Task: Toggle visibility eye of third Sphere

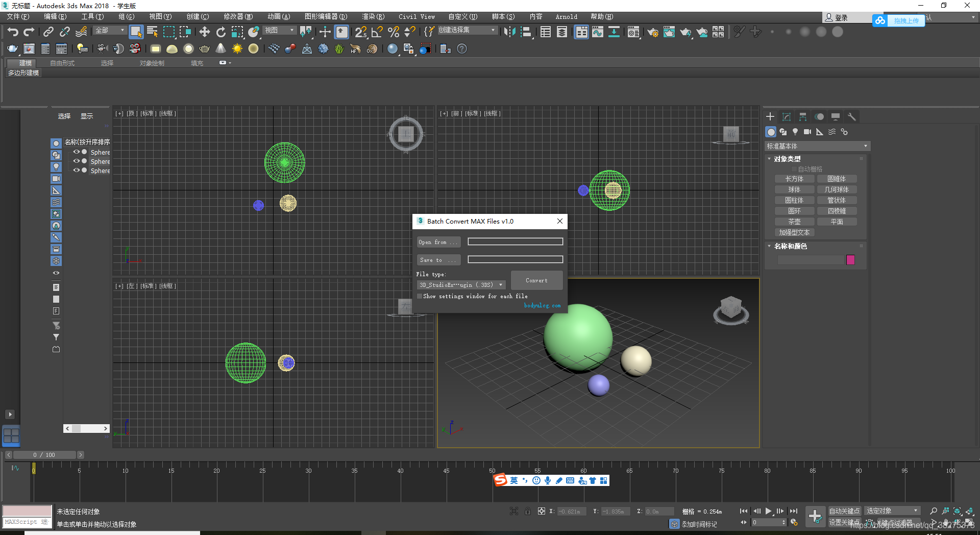Action: [x=77, y=171]
